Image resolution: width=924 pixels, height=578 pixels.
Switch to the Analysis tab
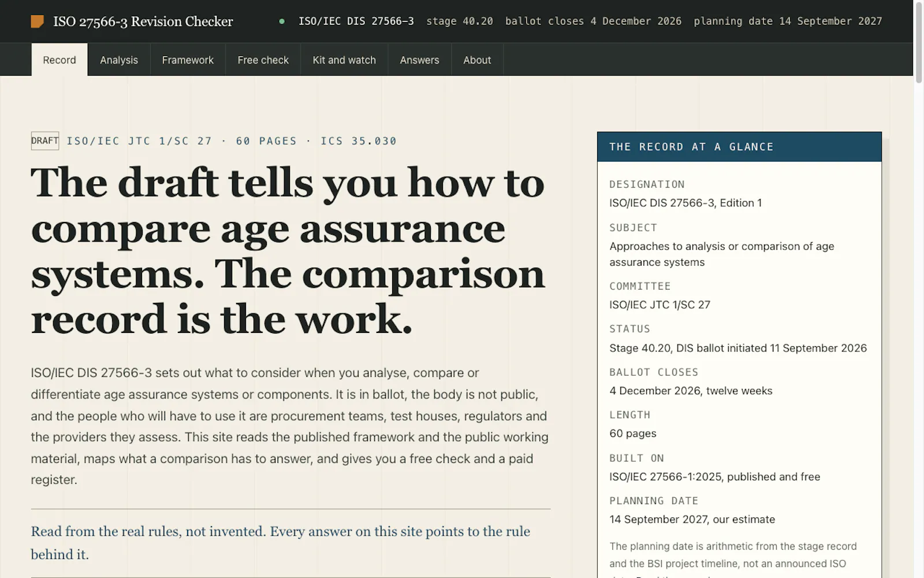coord(119,60)
